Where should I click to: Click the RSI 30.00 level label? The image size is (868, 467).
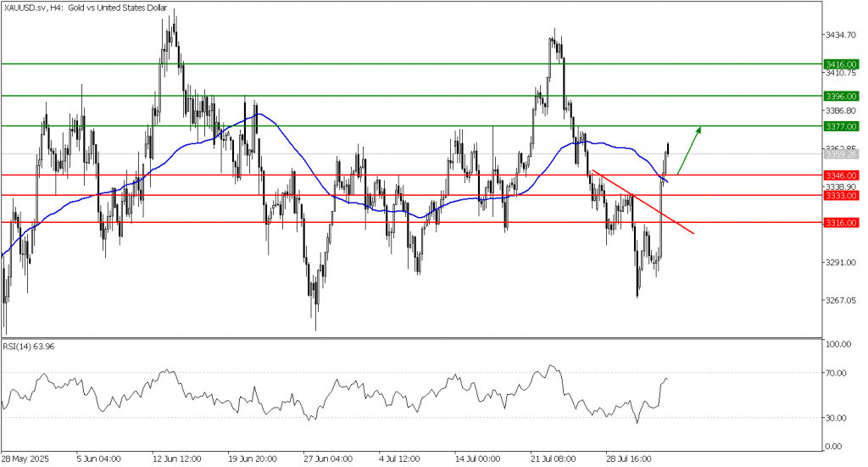836,418
